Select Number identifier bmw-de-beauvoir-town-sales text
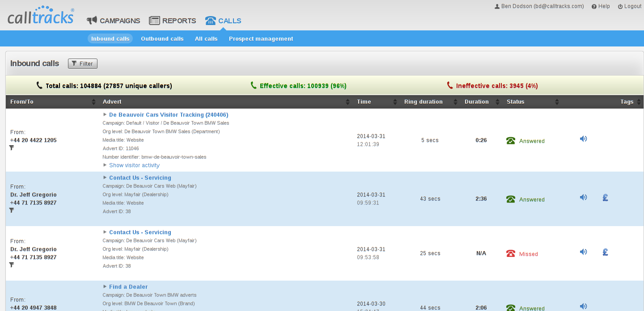644x311 pixels. pos(154,157)
